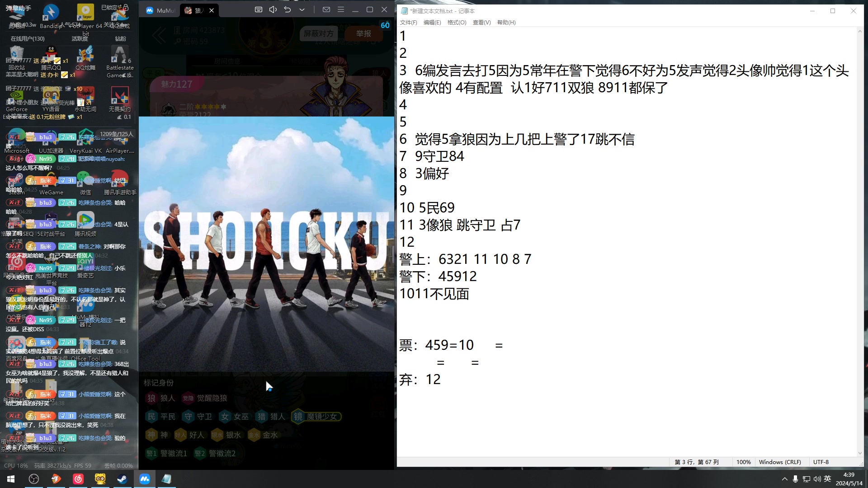Open Notepad 文件(F) menu

(409, 23)
